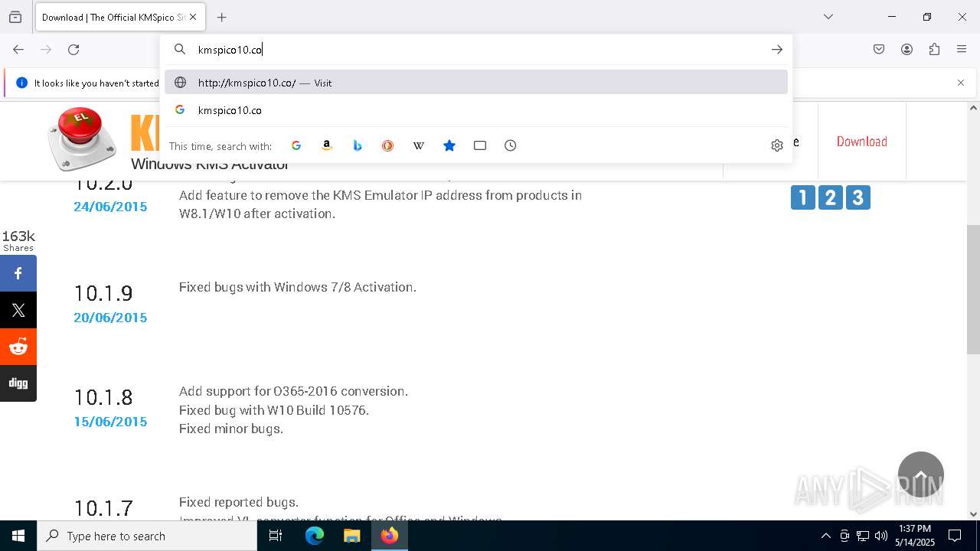Open the Firefox account icon
This screenshot has width=980, height=551.
[x=906, y=49]
